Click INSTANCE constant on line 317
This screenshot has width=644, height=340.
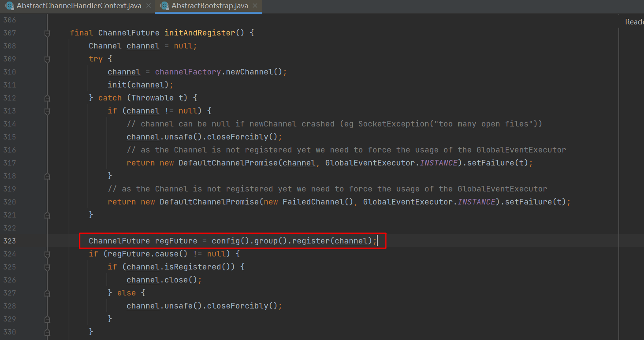point(439,163)
